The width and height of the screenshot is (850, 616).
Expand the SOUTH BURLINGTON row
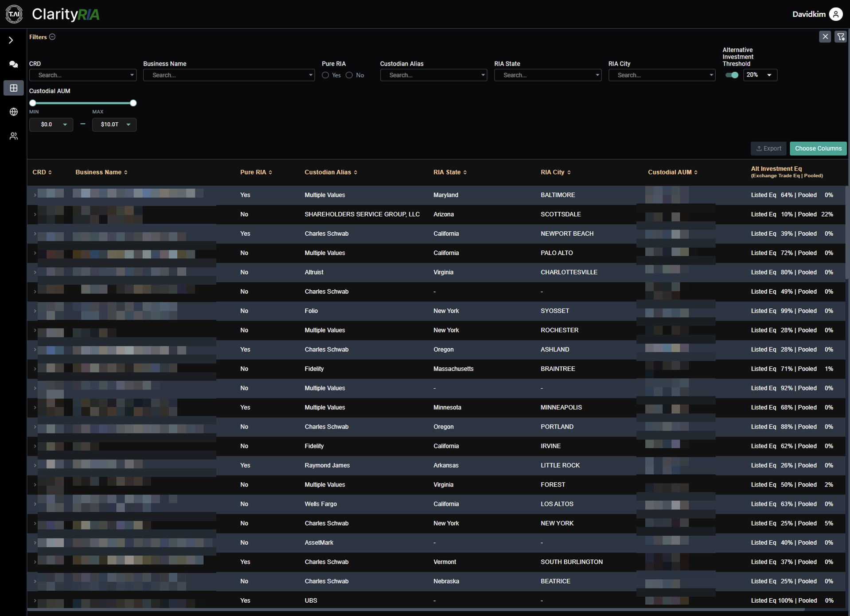[35, 562]
